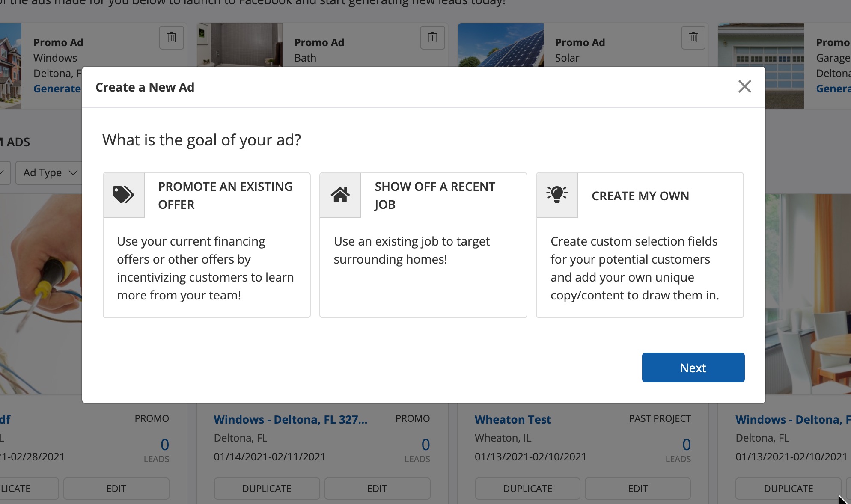This screenshot has height=504, width=851.
Task: Click the bath promo ad thumbnail
Action: 240,45
